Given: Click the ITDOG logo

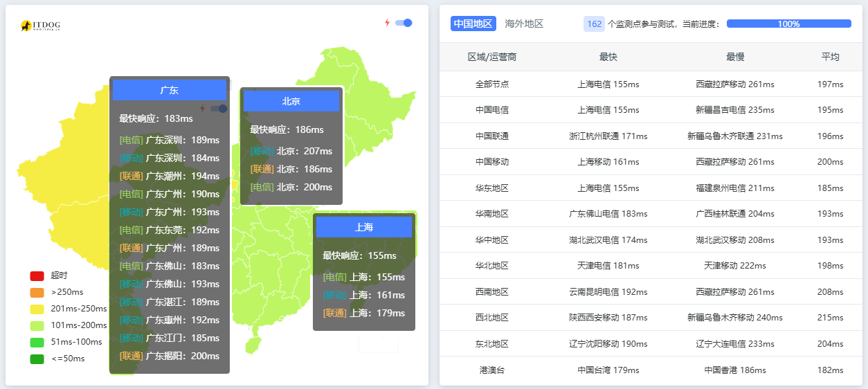Looking at the screenshot, I should (40, 26).
